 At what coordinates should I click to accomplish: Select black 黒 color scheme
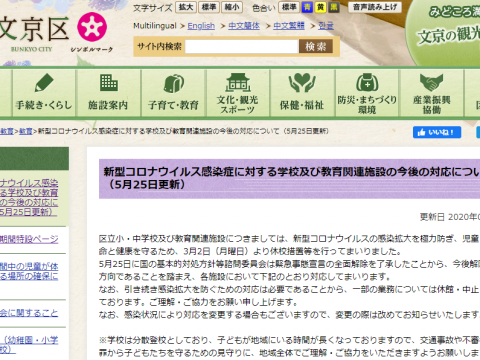pos(334,7)
